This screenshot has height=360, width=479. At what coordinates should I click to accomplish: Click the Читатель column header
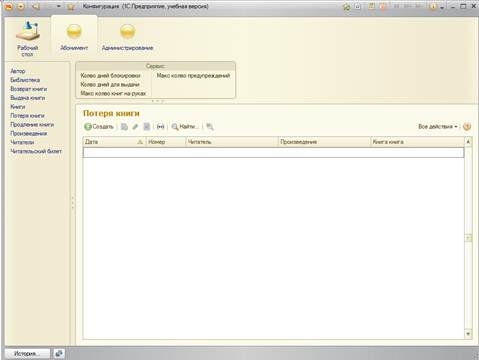pyautogui.click(x=232, y=142)
